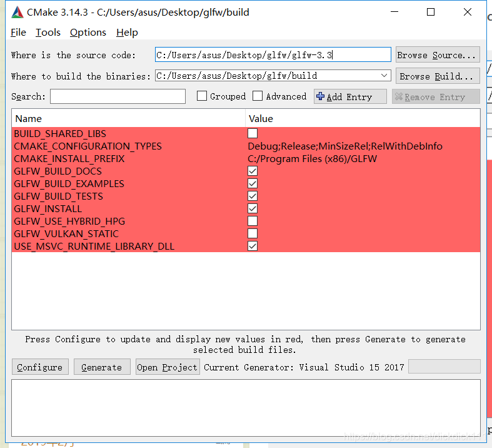The height and width of the screenshot is (448, 492).
Task: Select the CMAKE_CONFIGURATION_TYPES row name
Action: [88, 146]
